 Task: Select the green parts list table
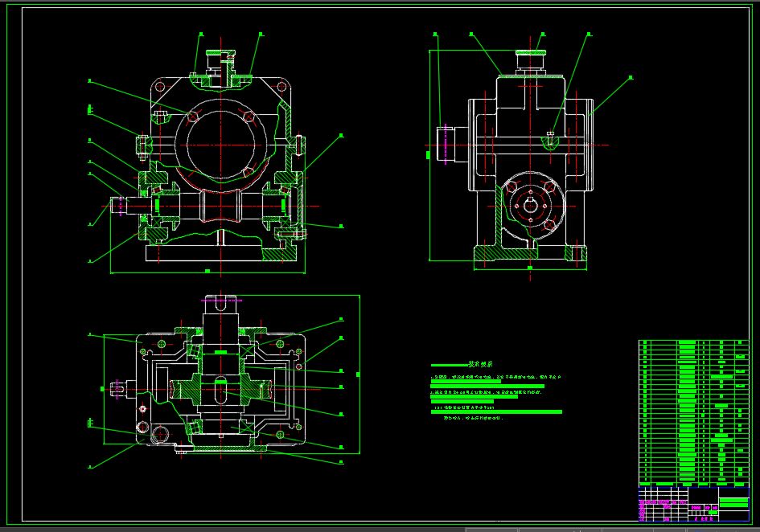click(693, 413)
